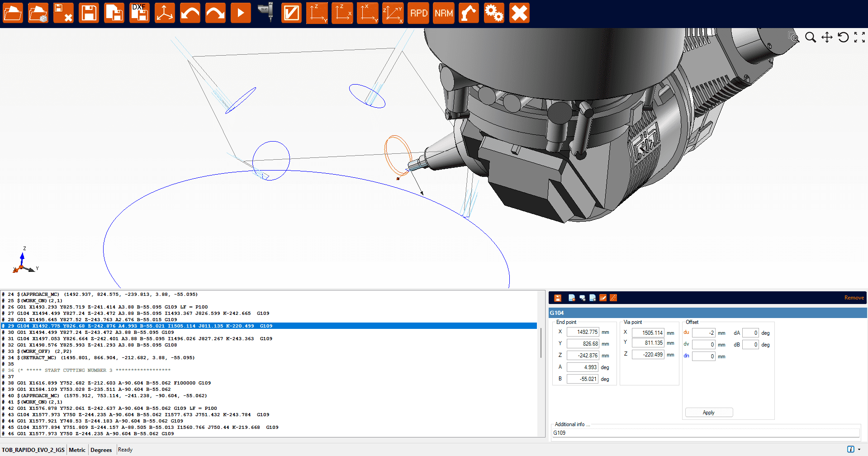
Task: Click the du offset input field
Action: pos(703,333)
